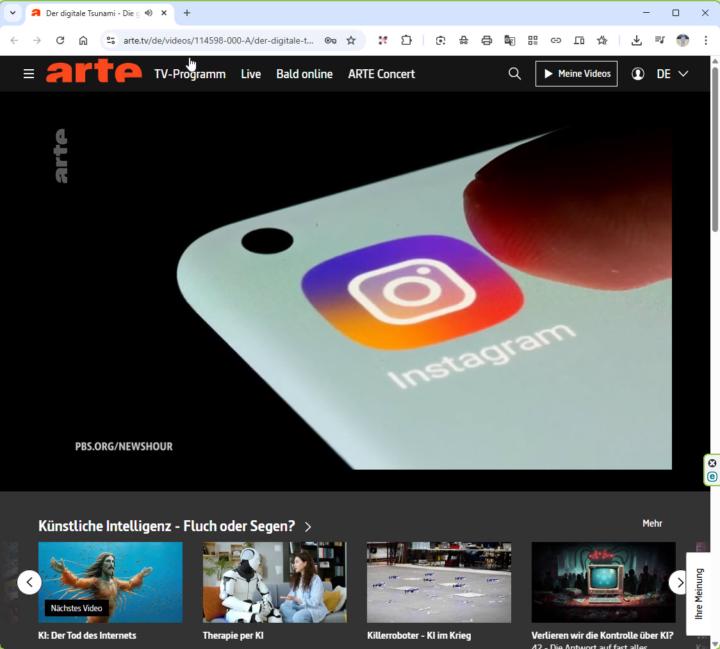
Task: Open the browser downloads
Action: (636, 40)
